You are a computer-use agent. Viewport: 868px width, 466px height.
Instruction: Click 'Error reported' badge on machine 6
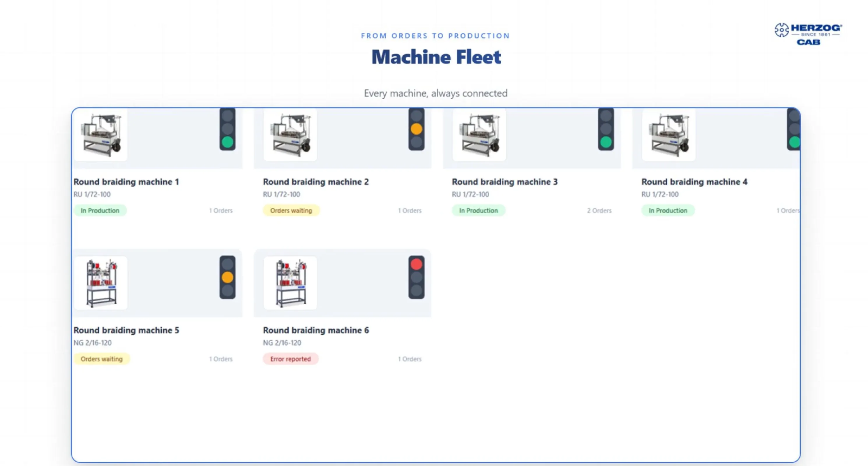(290, 359)
